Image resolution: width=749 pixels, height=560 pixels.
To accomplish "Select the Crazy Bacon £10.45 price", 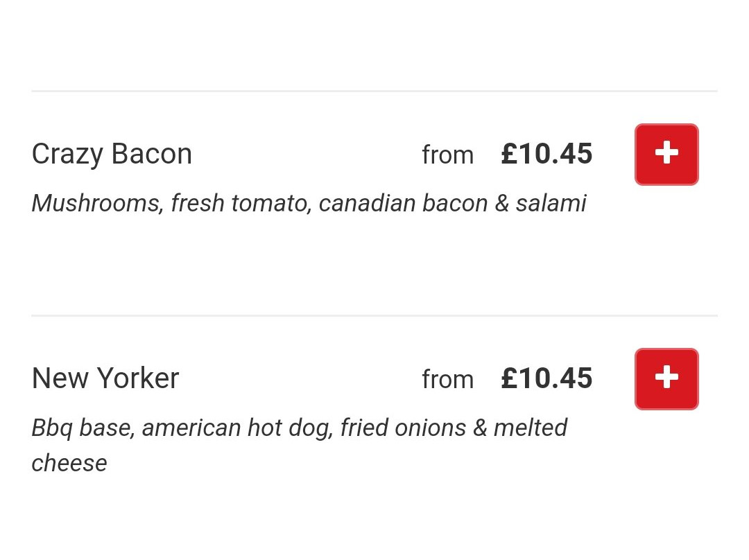I will point(546,154).
